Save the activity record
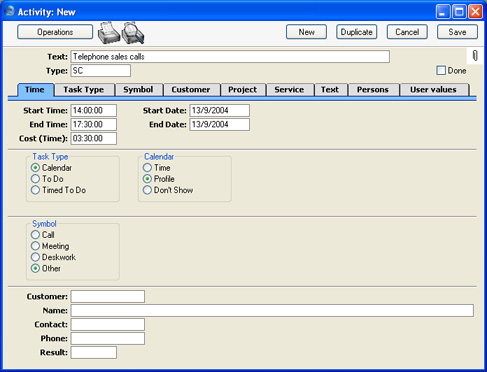Screen dimensions: 487x372 pos(457,32)
